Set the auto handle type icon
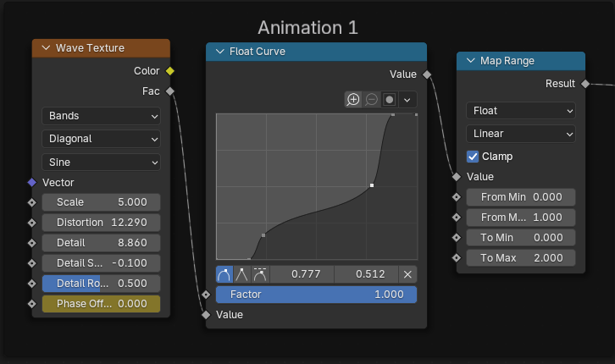Viewport: 615px width, 364px height. [224, 274]
